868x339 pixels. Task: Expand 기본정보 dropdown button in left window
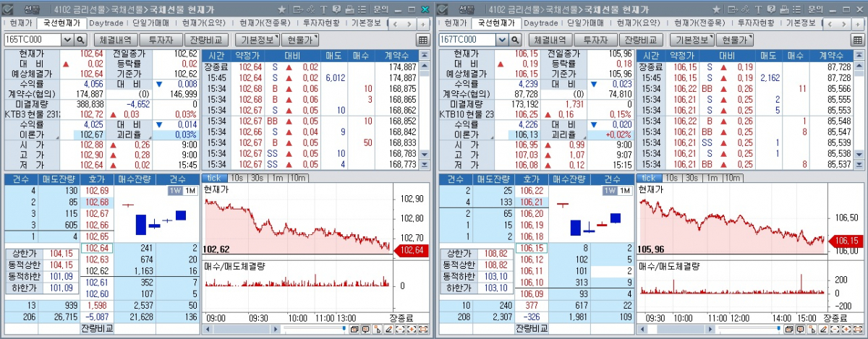(x=258, y=40)
